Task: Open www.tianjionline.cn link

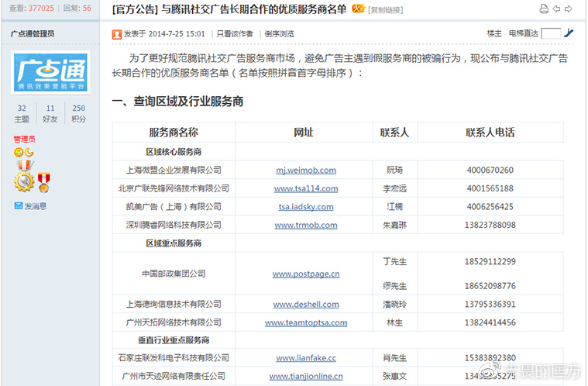Action: coord(306,376)
